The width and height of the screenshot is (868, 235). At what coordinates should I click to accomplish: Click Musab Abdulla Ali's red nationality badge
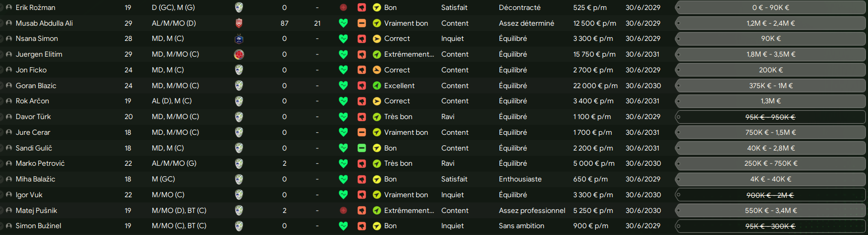(x=239, y=23)
